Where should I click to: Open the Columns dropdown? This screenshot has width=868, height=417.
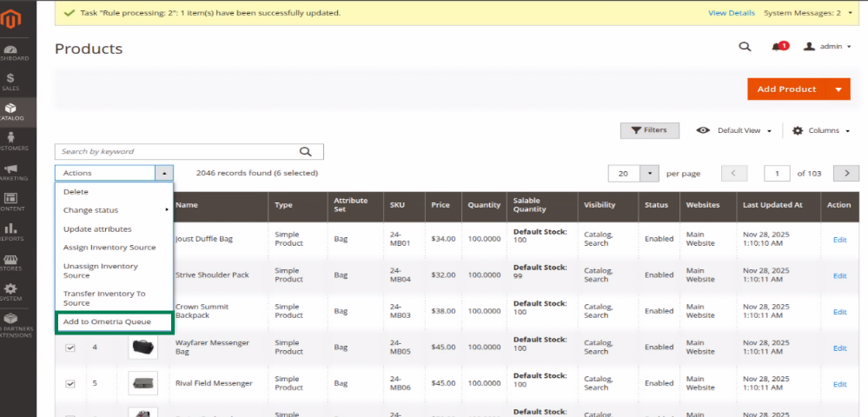tap(821, 130)
